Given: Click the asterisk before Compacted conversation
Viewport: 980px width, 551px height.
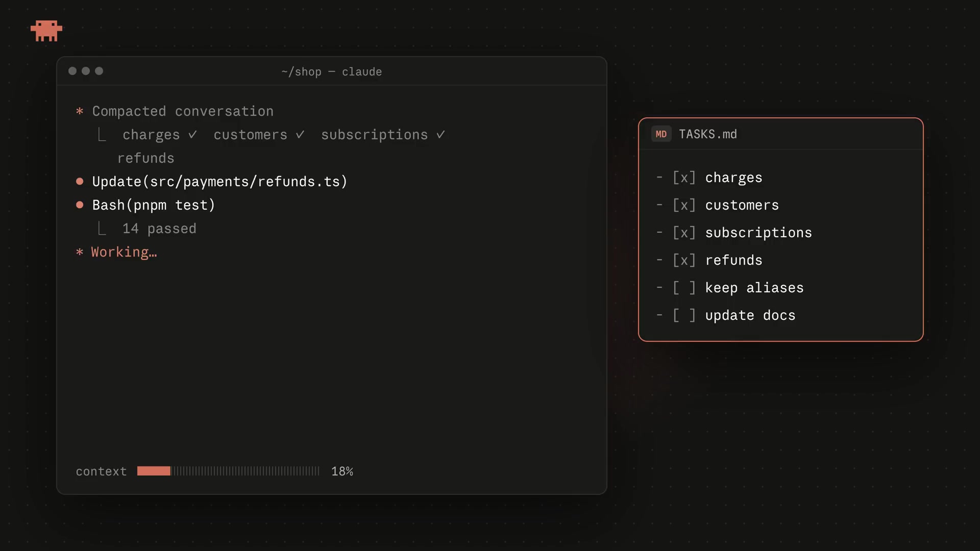Looking at the screenshot, I should [80, 111].
